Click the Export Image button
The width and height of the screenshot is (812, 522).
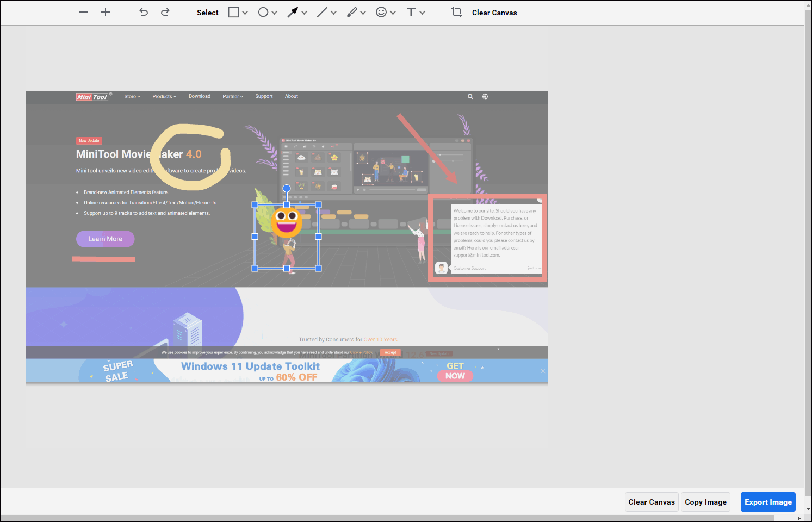click(x=768, y=502)
